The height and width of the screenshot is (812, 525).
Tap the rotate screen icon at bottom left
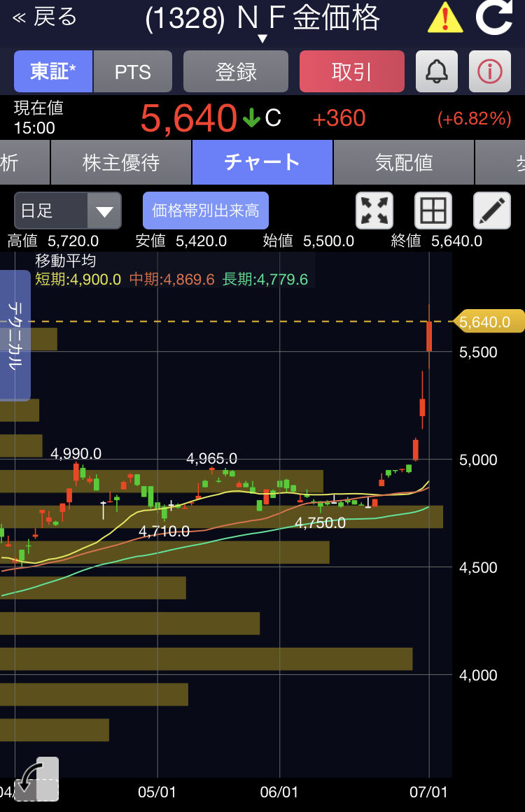36,779
